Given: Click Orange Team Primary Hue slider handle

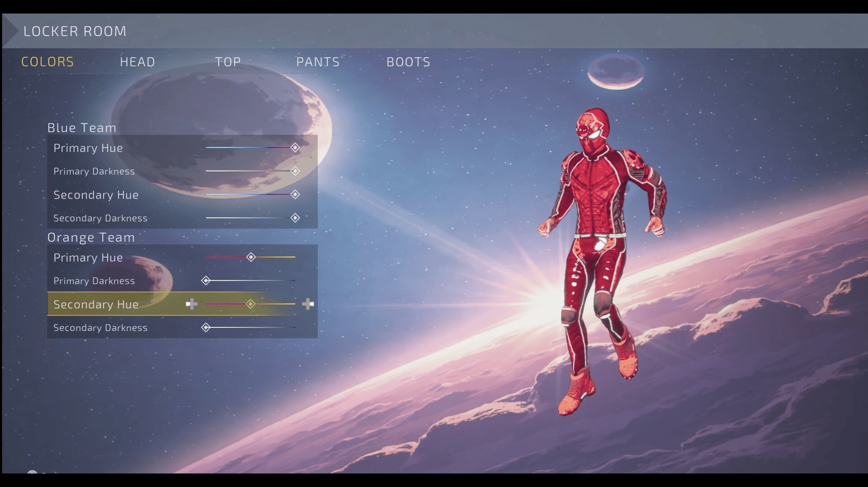Looking at the screenshot, I should coord(251,257).
